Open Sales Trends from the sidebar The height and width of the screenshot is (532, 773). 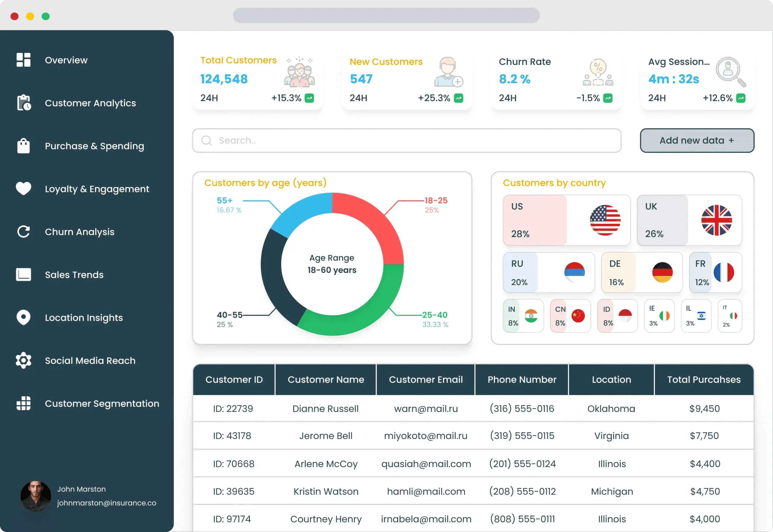(x=23, y=274)
